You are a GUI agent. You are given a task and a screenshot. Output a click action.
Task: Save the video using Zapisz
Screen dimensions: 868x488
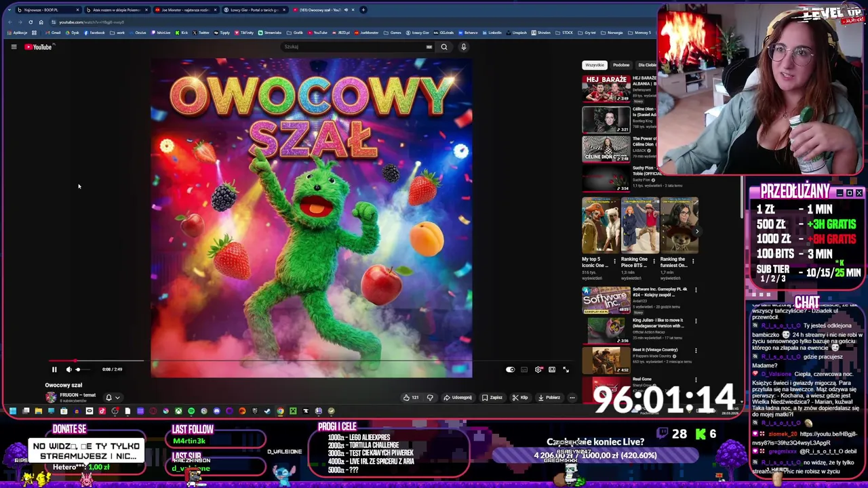(492, 397)
